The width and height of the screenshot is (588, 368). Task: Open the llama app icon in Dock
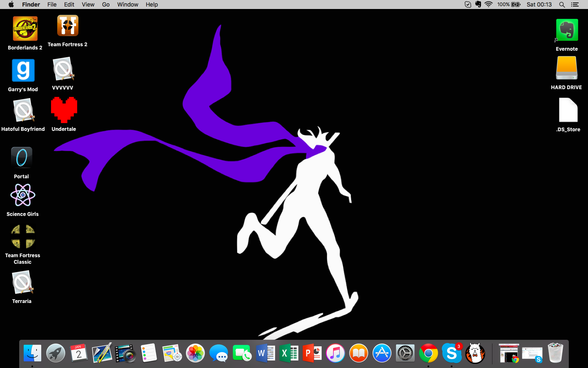coord(475,353)
